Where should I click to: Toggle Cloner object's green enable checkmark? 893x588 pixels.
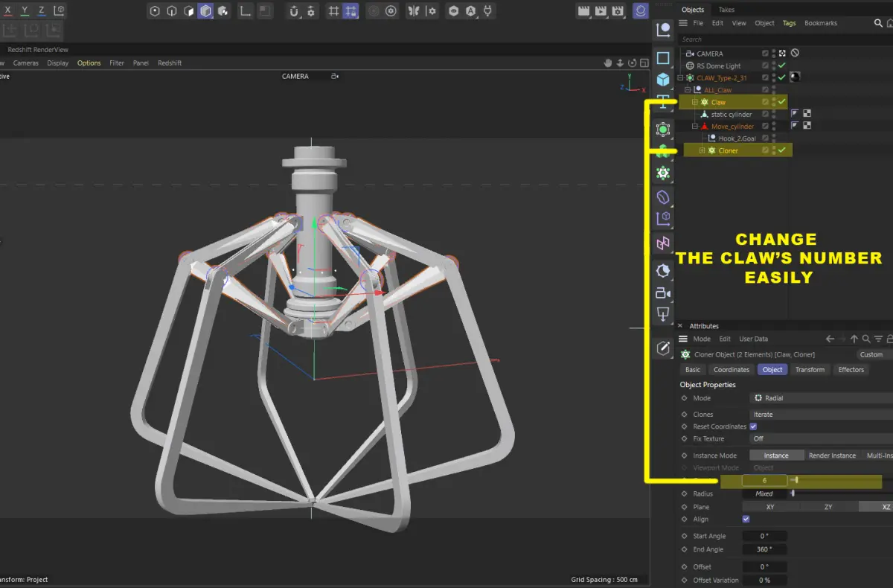[781, 150]
